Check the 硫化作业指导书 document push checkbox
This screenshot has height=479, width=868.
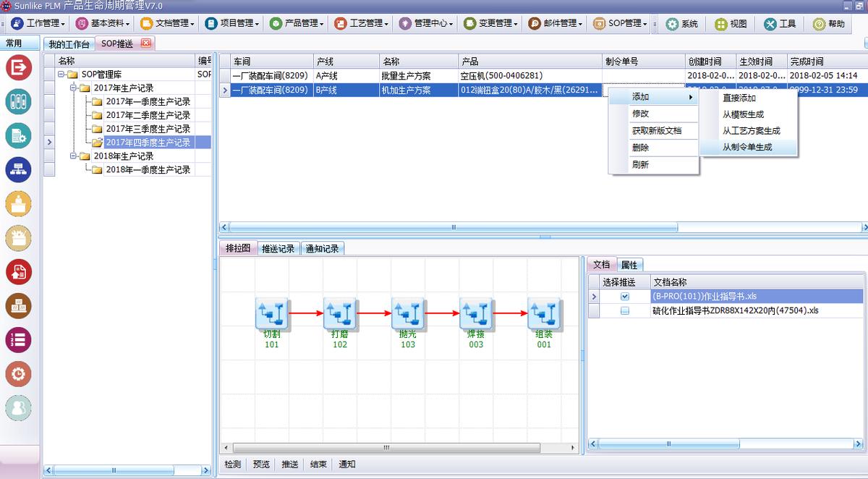[625, 311]
